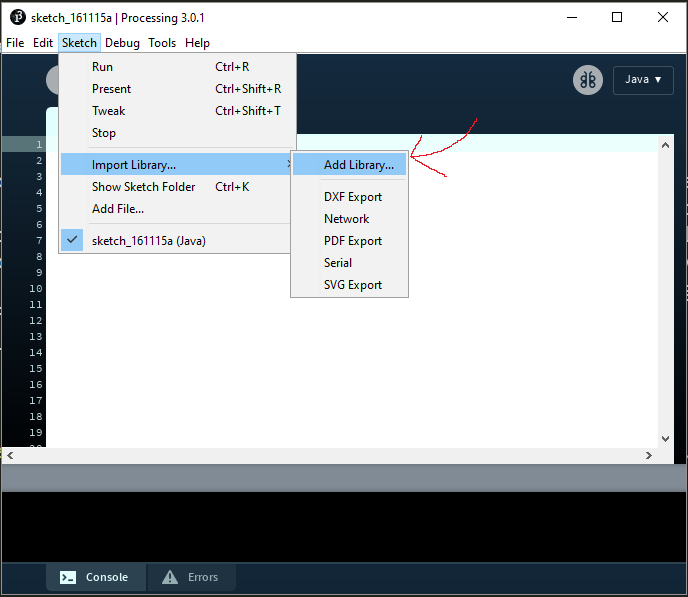Screen dimensions: 688x597
Task: Select Add File... entry
Action: (176, 209)
